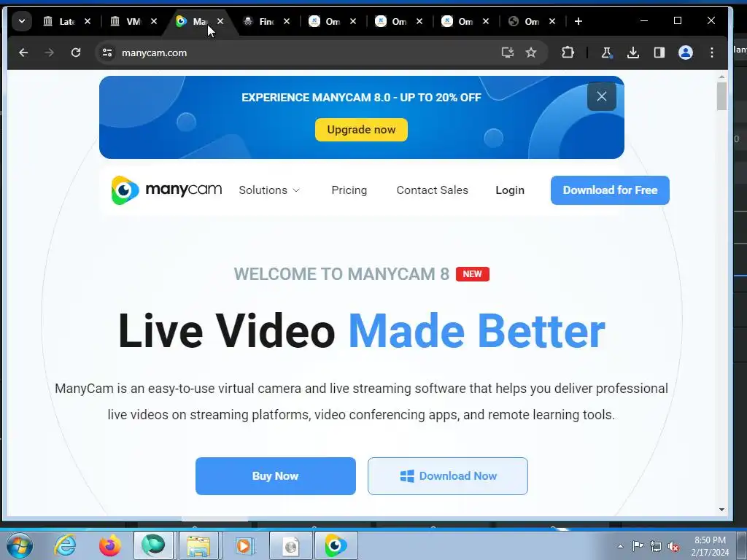
Task: Click the browser forward arrow
Action: [49, 52]
